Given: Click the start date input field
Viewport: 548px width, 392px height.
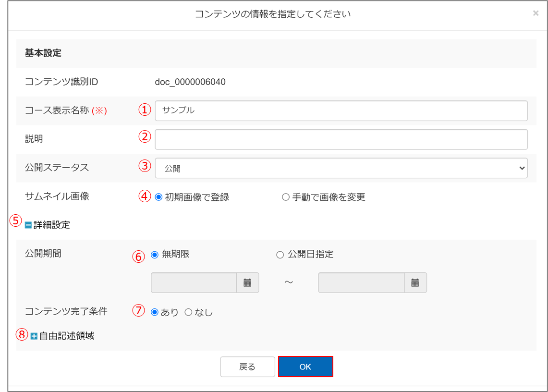Looking at the screenshot, I should pos(194,282).
